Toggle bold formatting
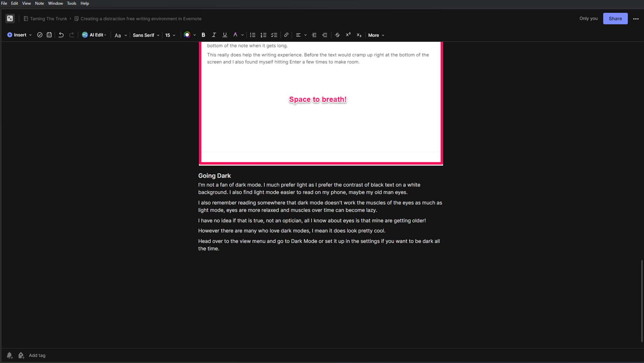 click(203, 35)
